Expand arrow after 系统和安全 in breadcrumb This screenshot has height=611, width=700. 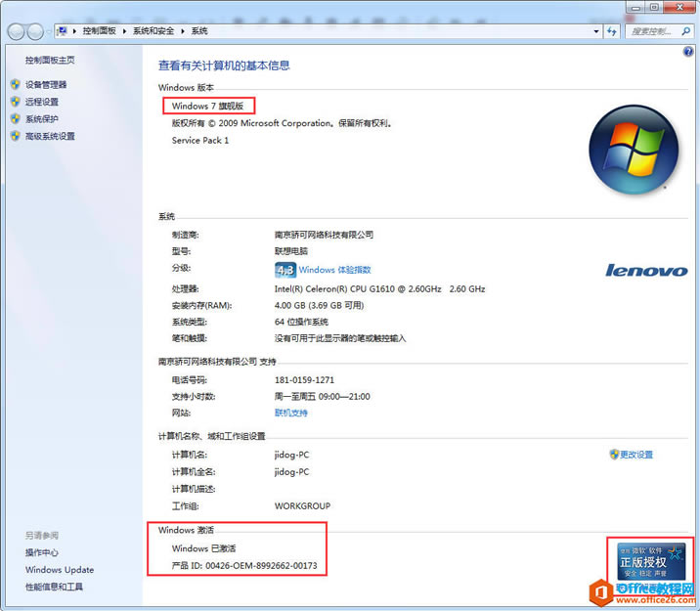coord(183,31)
